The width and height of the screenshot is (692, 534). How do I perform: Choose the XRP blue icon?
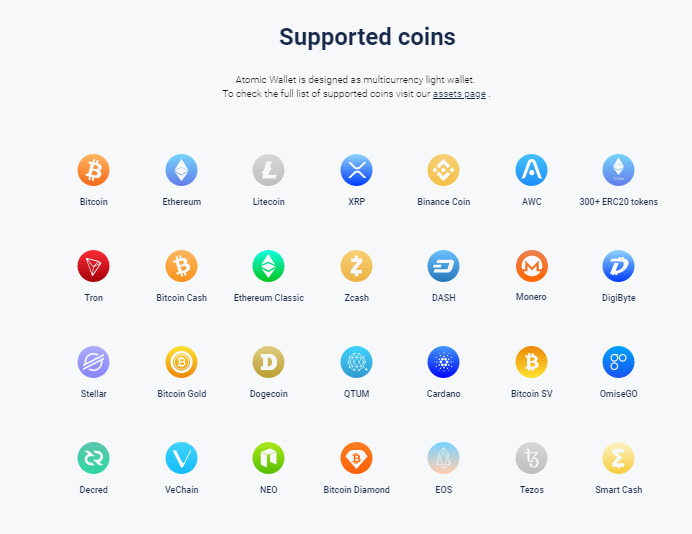(357, 170)
